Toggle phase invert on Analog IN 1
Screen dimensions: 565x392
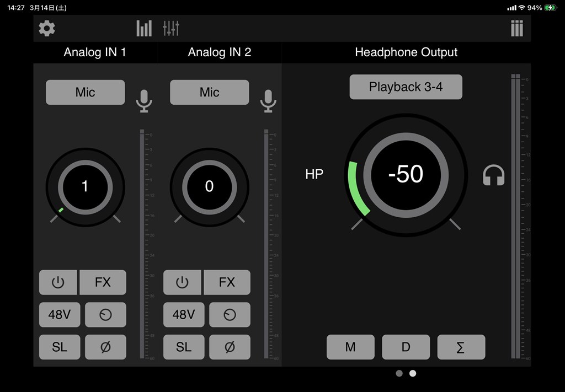(x=105, y=347)
